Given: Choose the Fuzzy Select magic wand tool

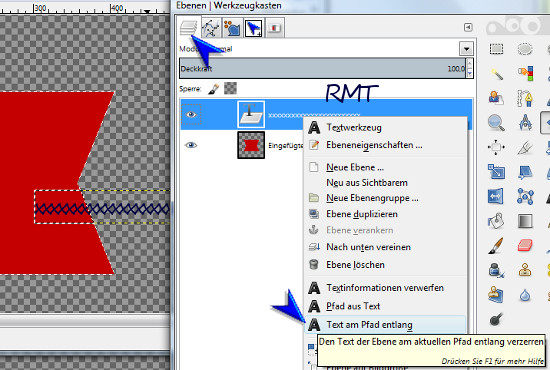Looking at the screenshot, I should pyautogui.click(x=497, y=74).
